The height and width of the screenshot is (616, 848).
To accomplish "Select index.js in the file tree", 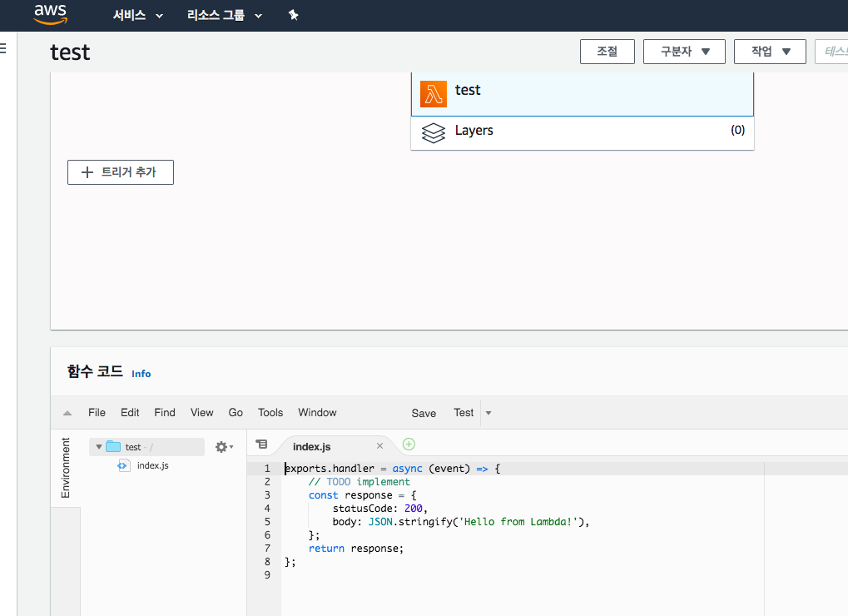I will pos(153,465).
